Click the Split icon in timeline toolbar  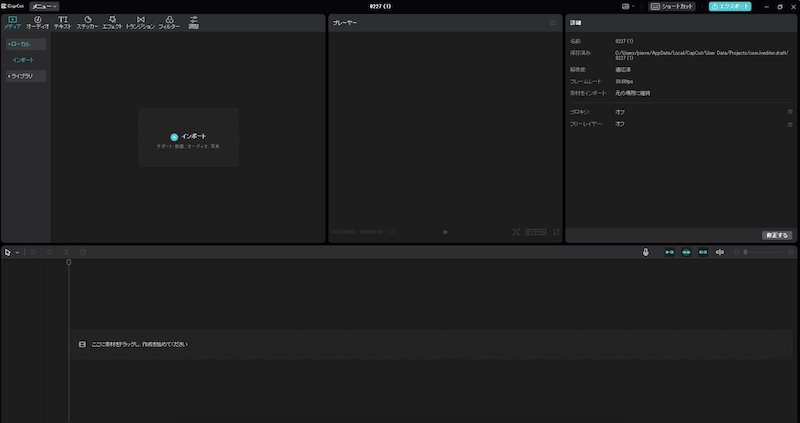tap(66, 253)
